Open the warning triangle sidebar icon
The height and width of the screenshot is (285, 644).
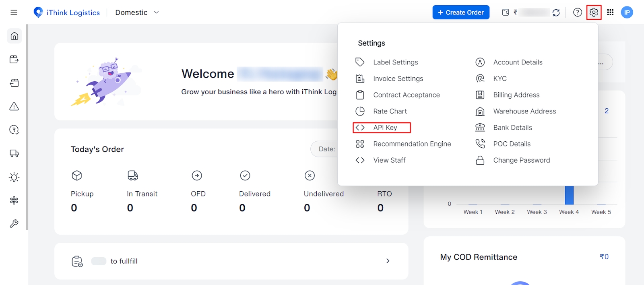14,107
